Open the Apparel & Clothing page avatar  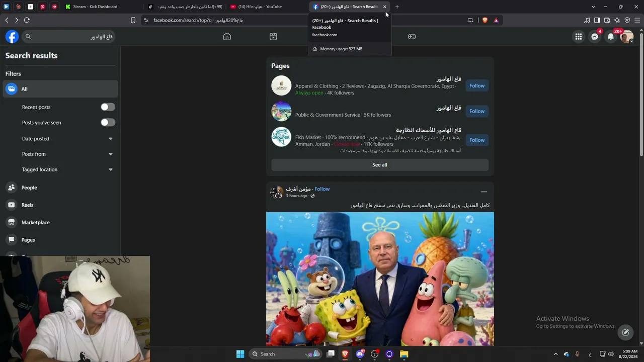coord(281,85)
